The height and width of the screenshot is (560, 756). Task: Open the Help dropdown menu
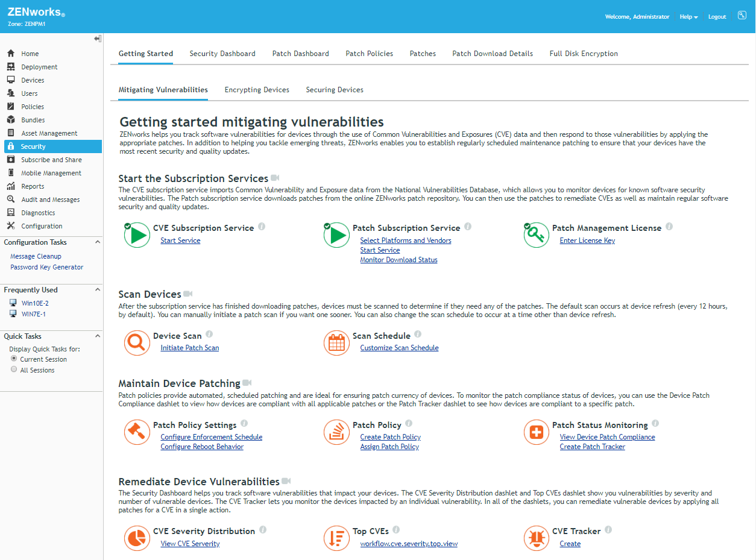[688, 17]
